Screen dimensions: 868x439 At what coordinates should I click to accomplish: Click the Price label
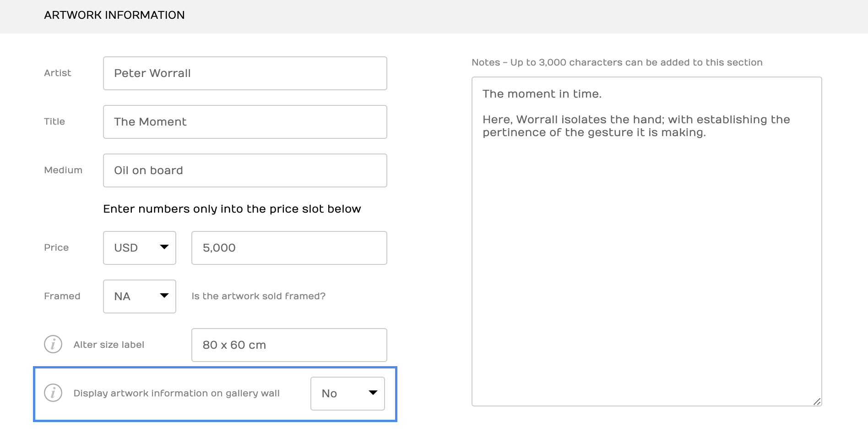[56, 247]
